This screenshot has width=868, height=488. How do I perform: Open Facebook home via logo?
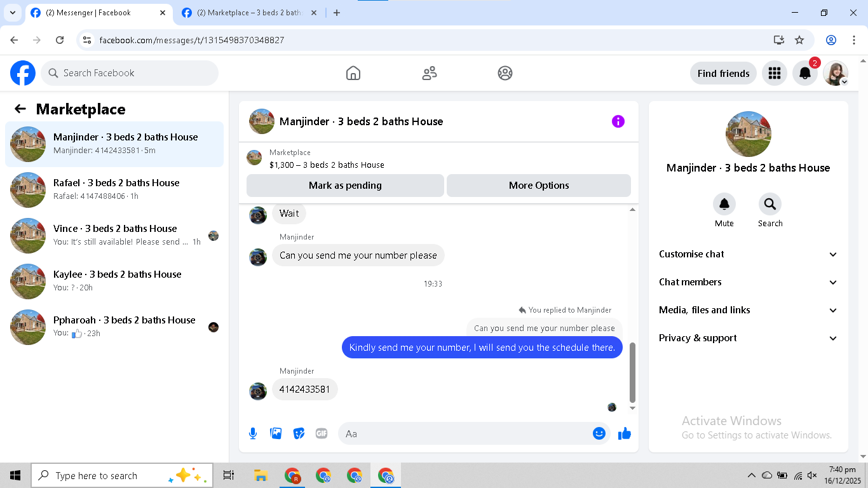[23, 73]
